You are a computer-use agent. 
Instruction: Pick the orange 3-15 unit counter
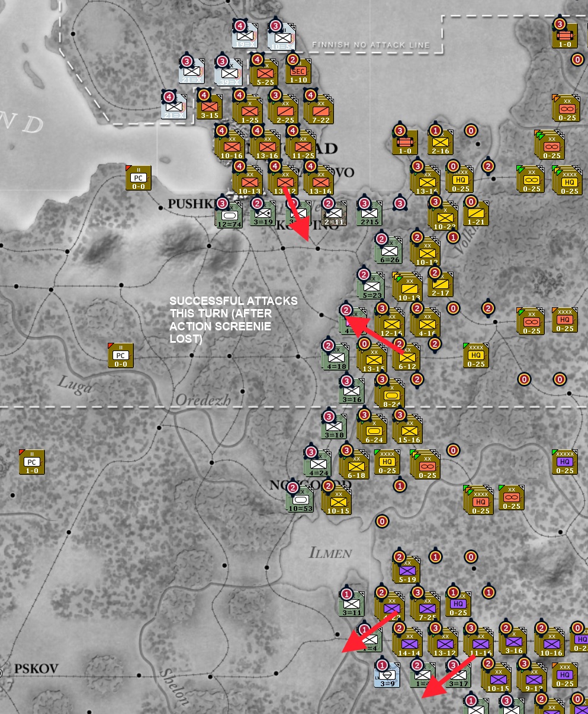(210, 108)
